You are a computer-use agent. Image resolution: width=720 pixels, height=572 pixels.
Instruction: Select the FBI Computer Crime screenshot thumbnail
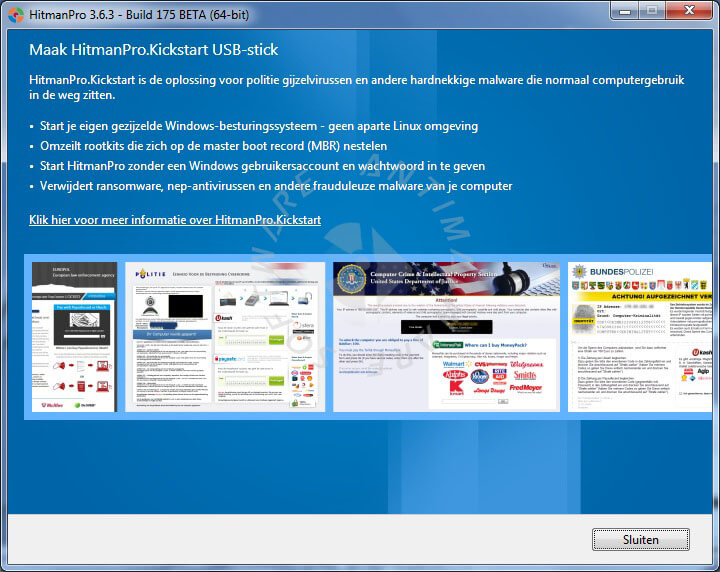click(446, 337)
